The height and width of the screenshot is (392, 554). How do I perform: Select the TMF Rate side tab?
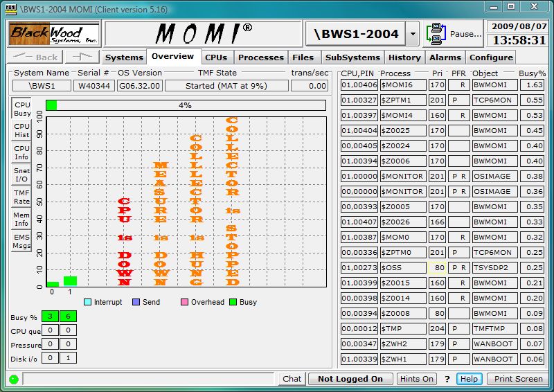click(x=22, y=197)
